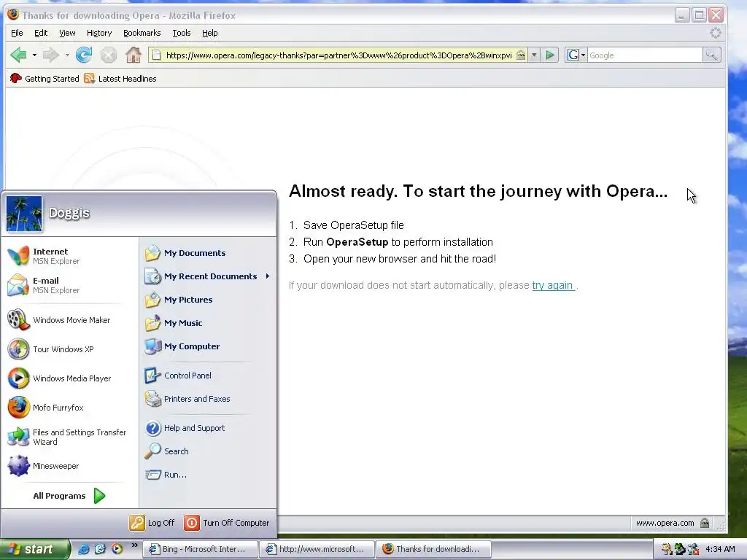Click Turn Off Computer button

coord(227,523)
